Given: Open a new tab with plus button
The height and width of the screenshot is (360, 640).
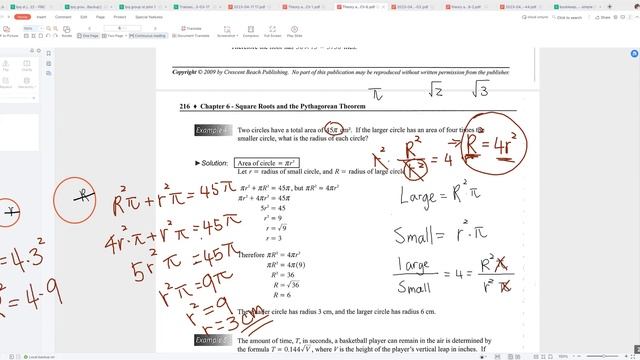Looking at the screenshot, I should coord(610,7).
